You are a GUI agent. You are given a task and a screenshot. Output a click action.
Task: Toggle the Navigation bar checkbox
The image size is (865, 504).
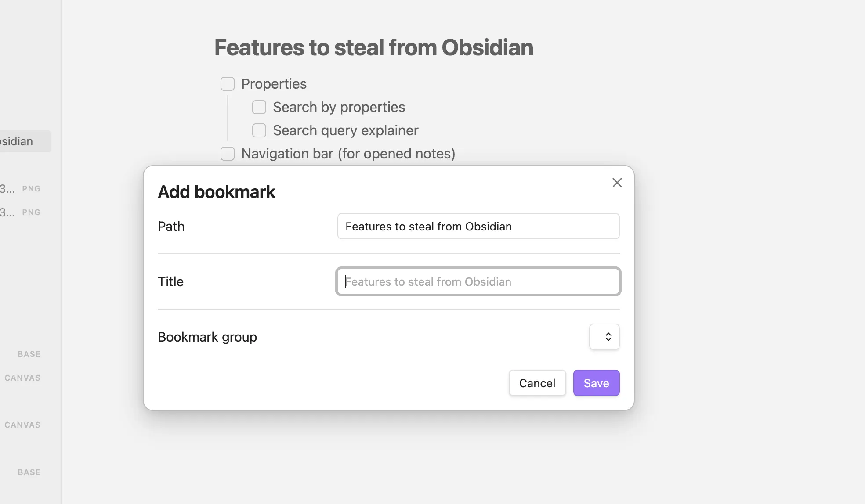pos(227,154)
